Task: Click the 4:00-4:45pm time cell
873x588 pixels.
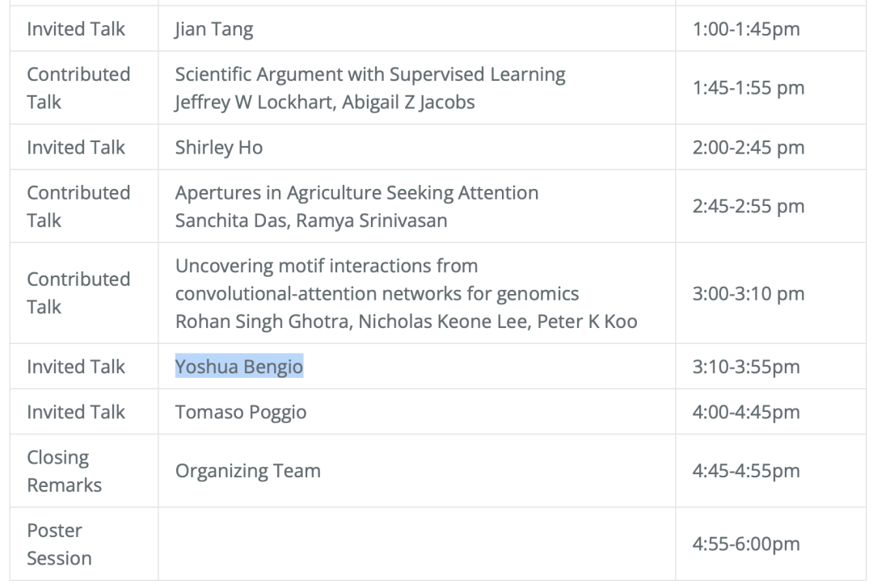Action: point(746,412)
